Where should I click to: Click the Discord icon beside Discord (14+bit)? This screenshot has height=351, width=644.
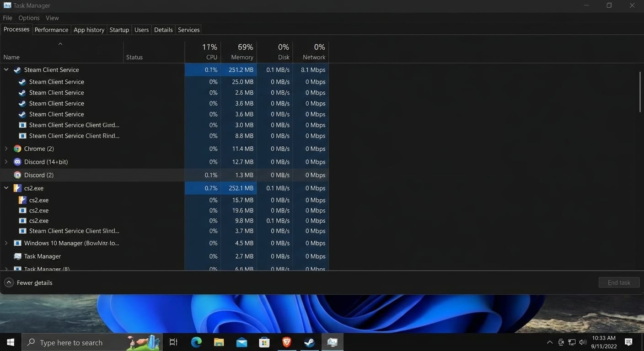[x=17, y=162]
